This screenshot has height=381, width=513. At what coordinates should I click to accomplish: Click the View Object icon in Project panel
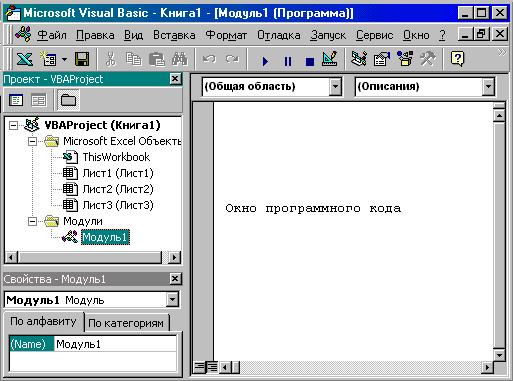pos(39,100)
